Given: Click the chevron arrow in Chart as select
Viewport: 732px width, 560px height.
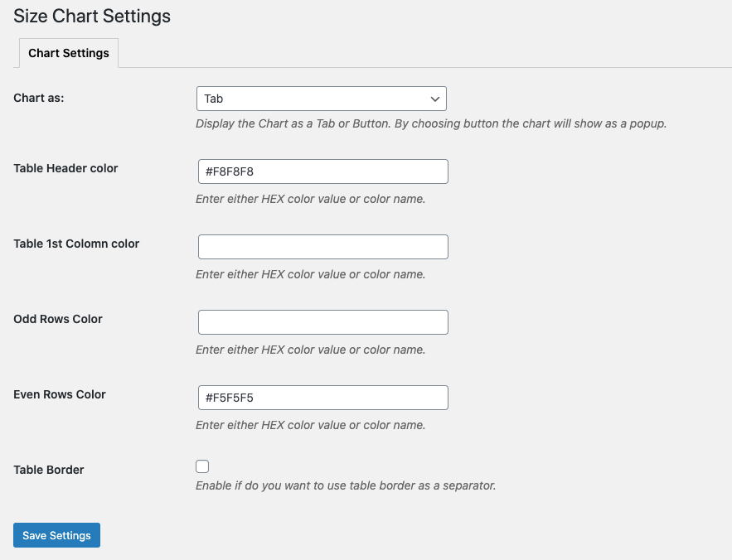Looking at the screenshot, I should (434, 99).
